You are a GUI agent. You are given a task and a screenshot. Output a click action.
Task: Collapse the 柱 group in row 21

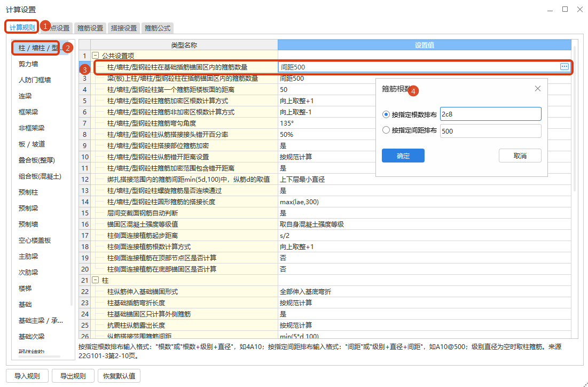click(x=96, y=280)
